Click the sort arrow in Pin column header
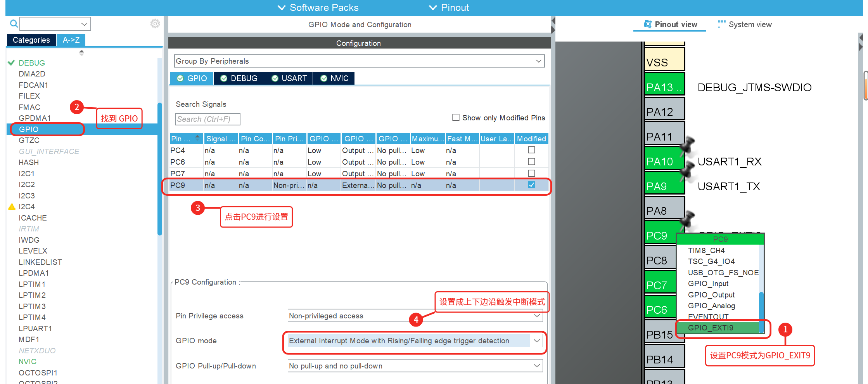868x384 pixels. (x=197, y=137)
